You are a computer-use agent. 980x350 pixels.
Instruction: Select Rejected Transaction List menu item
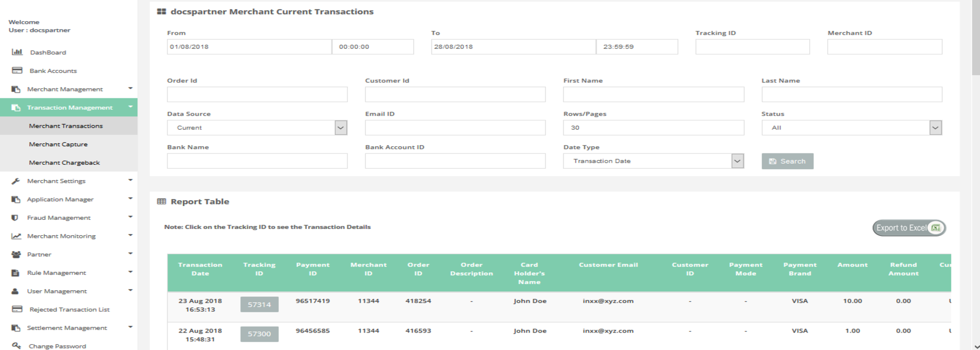(69, 309)
